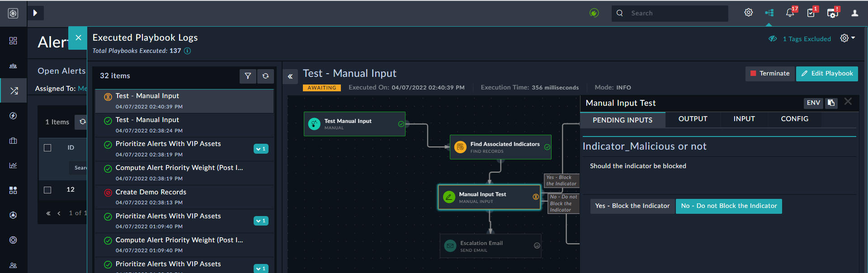Open the notifications bell icon

(x=790, y=13)
